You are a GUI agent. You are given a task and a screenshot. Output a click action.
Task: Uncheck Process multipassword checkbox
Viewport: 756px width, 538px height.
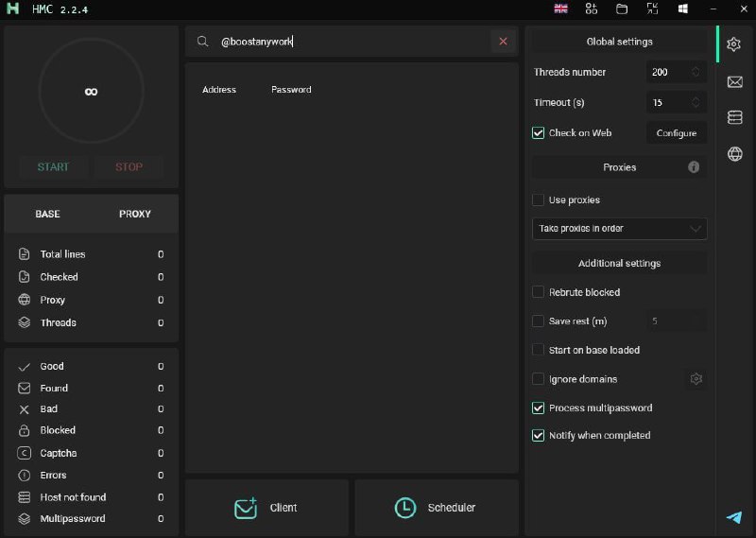[538, 408]
